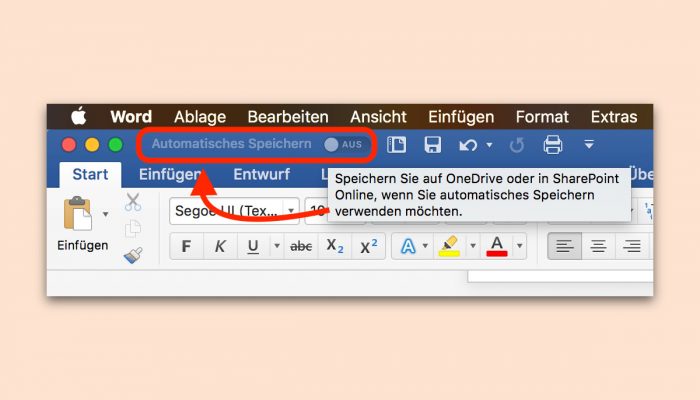Expand the font name dropdown arrow
700x400 pixels.
[x=291, y=211]
